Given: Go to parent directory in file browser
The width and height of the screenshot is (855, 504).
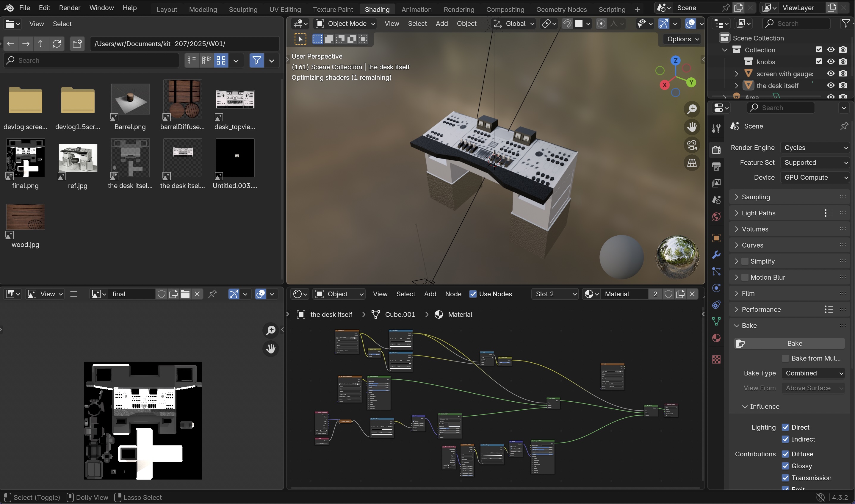Looking at the screenshot, I should point(41,44).
